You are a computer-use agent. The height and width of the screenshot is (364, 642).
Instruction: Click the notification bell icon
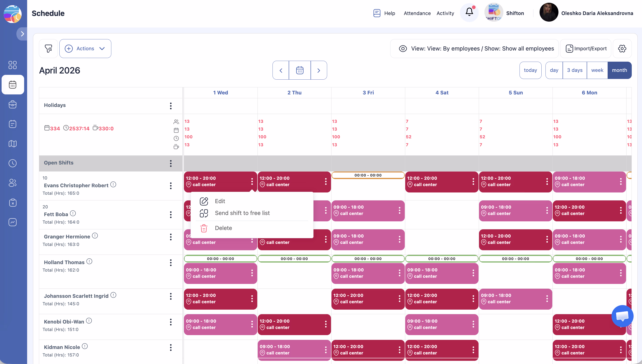469,12
